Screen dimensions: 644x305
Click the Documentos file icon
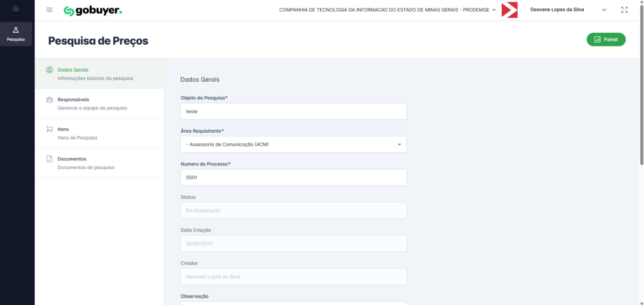(50, 159)
